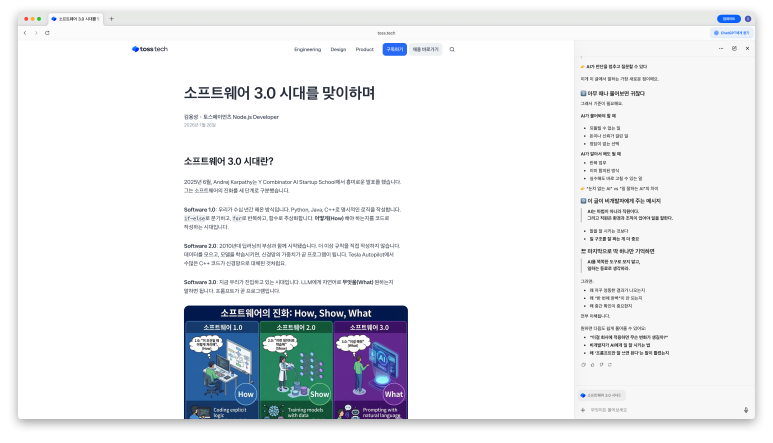Screen dimensions: 773x443
Task: Click the blue 구독하기 button
Action: point(395,49)
